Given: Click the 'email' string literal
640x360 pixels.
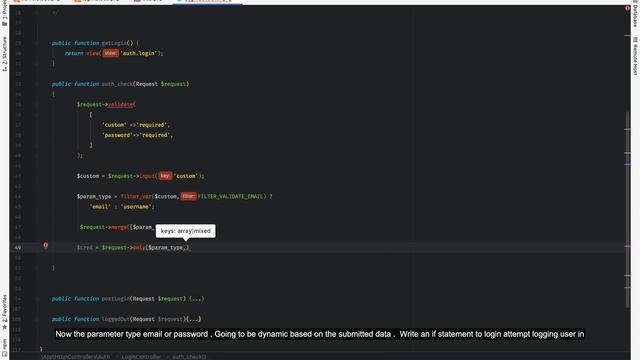Looking at the screenshot, I should coord(100,207).
